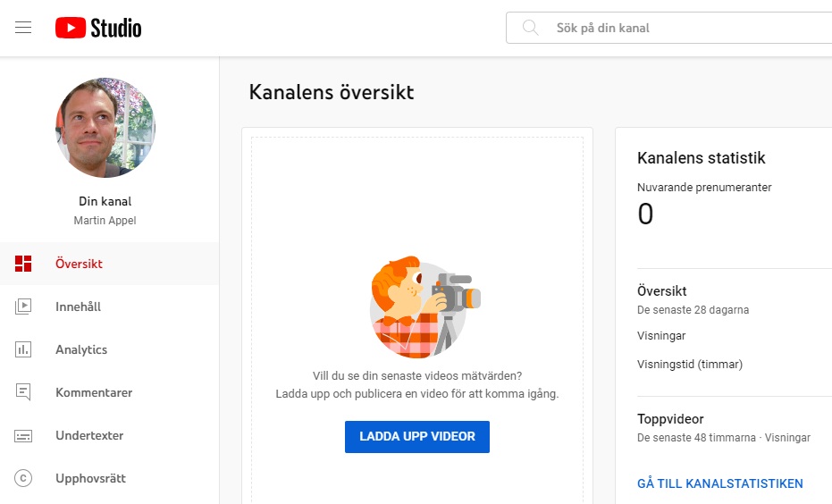Image resolution: width=832 pixels, height=504 pixels.
Task: Click the Kommentarer comments icon
Action: tap(23, 392)
